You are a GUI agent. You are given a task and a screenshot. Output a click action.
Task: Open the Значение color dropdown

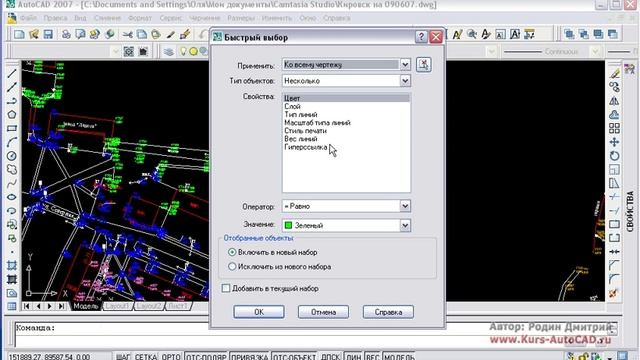(x=405, y=225)
